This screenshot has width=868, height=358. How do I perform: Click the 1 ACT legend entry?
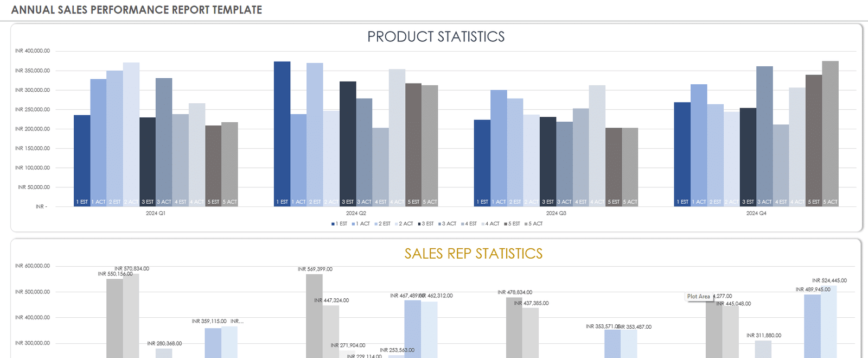pyautogui.click(x=362, y=224)
